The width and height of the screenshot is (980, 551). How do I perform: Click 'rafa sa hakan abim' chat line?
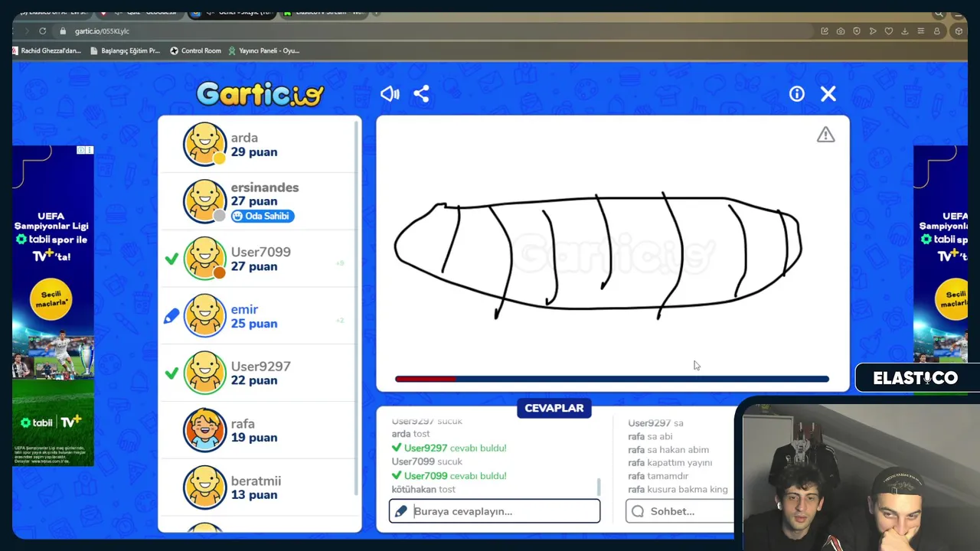[x=668, y=449]
